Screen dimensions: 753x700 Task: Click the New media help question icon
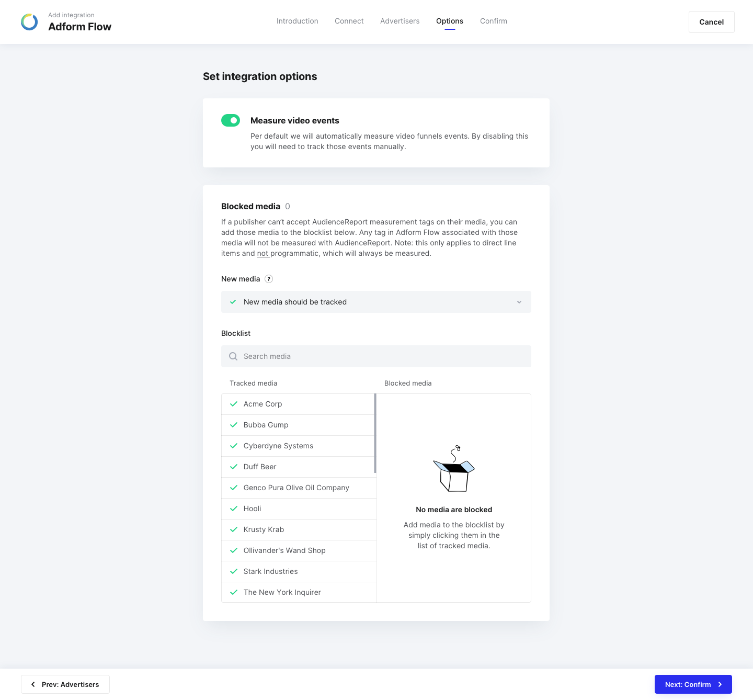pos(269,279)
